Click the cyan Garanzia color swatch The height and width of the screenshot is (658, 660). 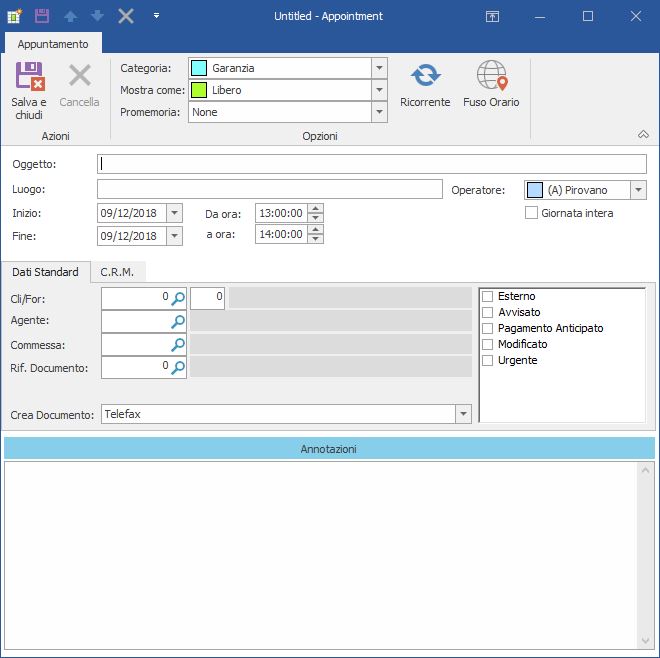click(x=199, y=68)
